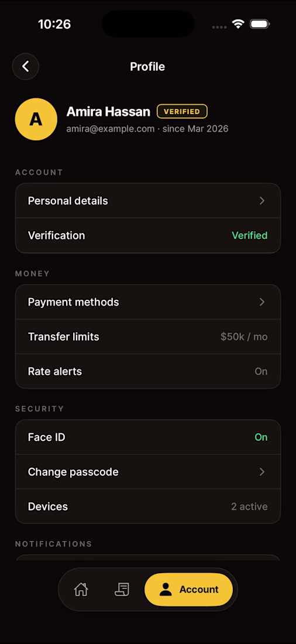The height and width of the screenshot is (644, 296).
Task: Open the Devices row
Action: [148, 506]
